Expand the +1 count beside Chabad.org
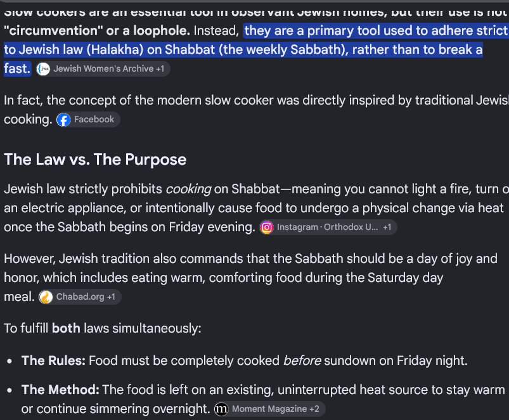Viewport: 509px width, 420px height. (x=111, y=296)
